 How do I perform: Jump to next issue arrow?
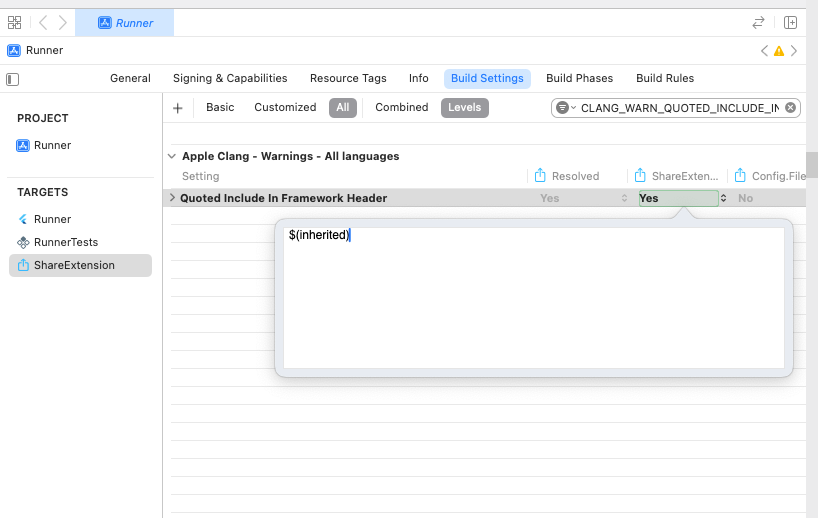(x=794, y=51)
